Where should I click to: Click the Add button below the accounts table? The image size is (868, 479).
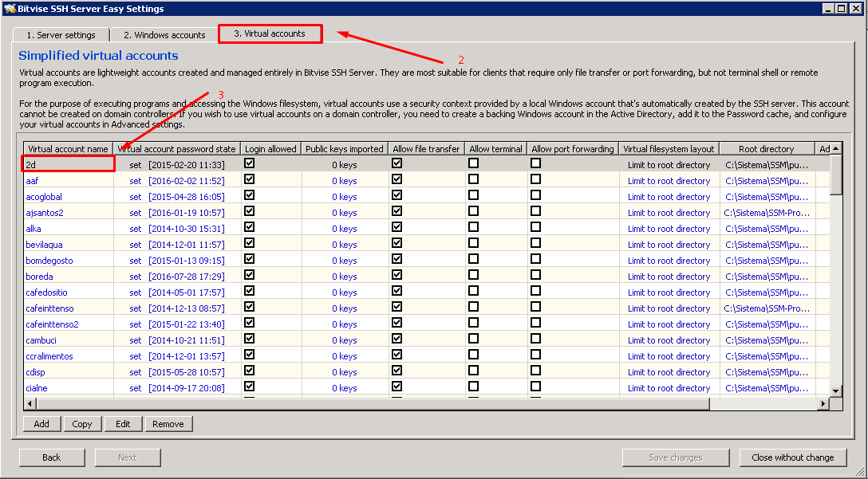(x=41, y=424)
